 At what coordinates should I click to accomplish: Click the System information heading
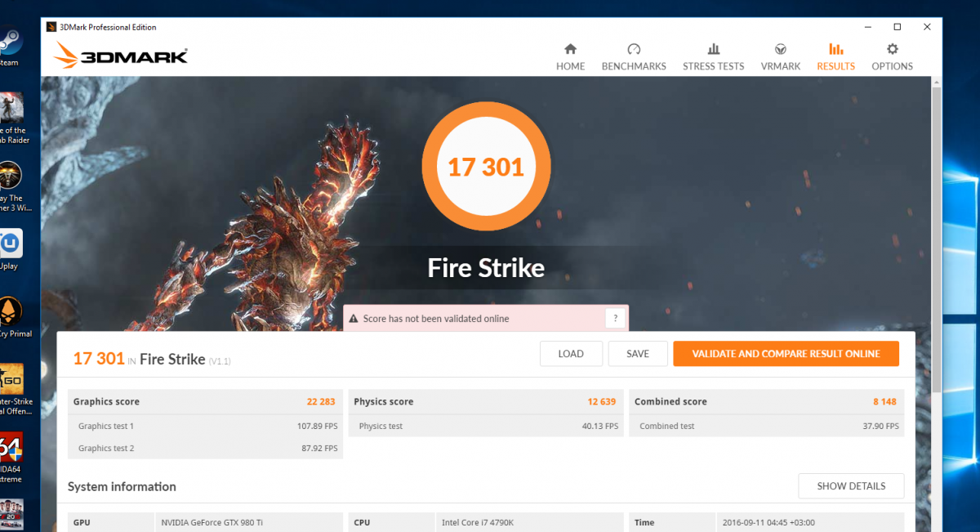pyautogui.click(x=122, y=486)
